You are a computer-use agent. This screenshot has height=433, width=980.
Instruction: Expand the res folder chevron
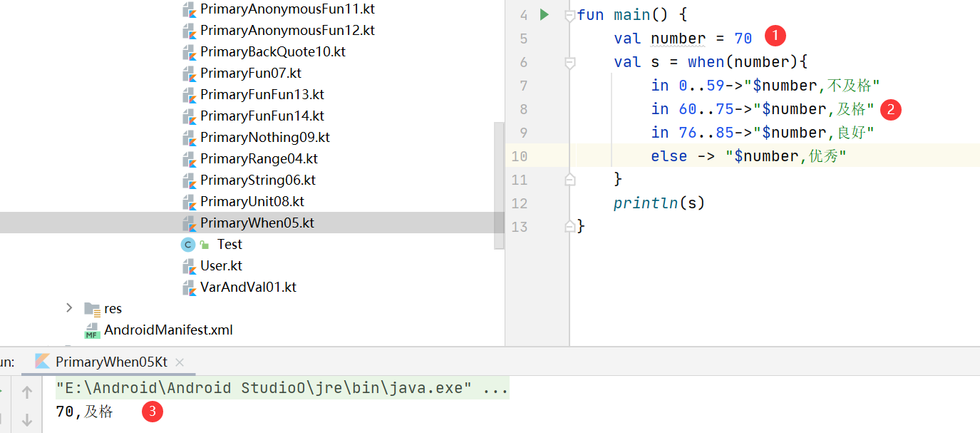69,307
